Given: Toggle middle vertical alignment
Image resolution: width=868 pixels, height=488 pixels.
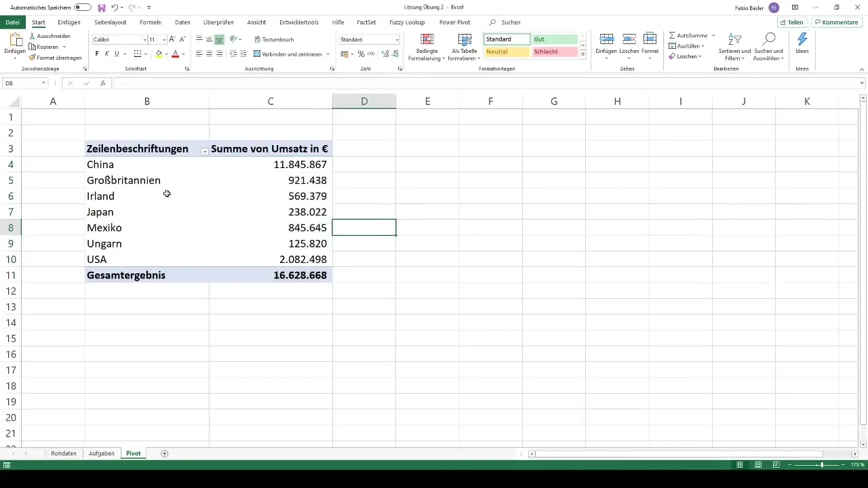Looking at the screenshot, I should pyautogui.click(x=209, y=39).
